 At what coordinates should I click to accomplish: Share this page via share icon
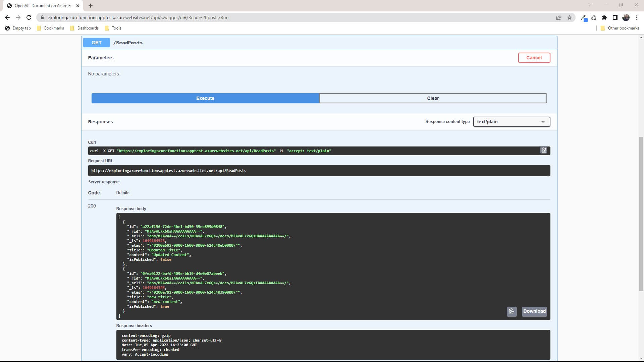click(559, 17)
